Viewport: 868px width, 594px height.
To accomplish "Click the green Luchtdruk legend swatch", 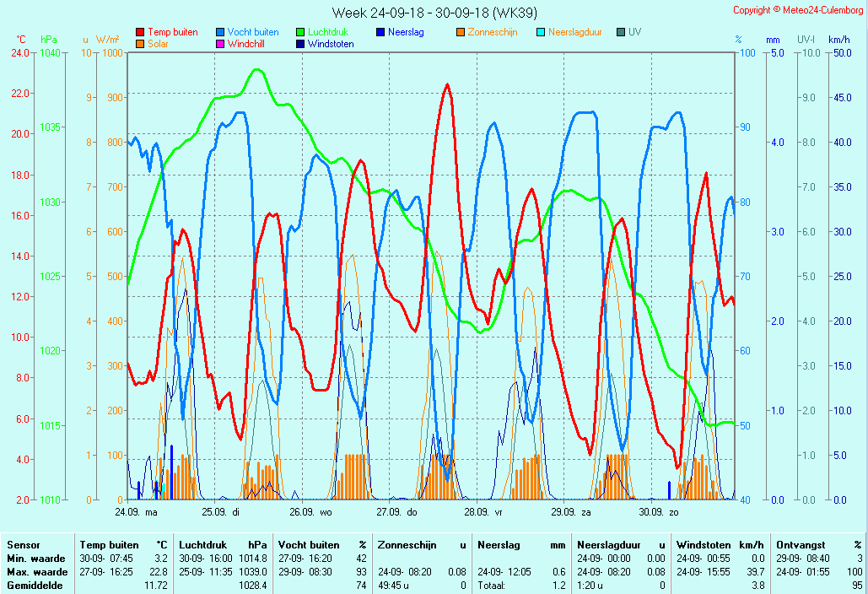I will 300,32.
